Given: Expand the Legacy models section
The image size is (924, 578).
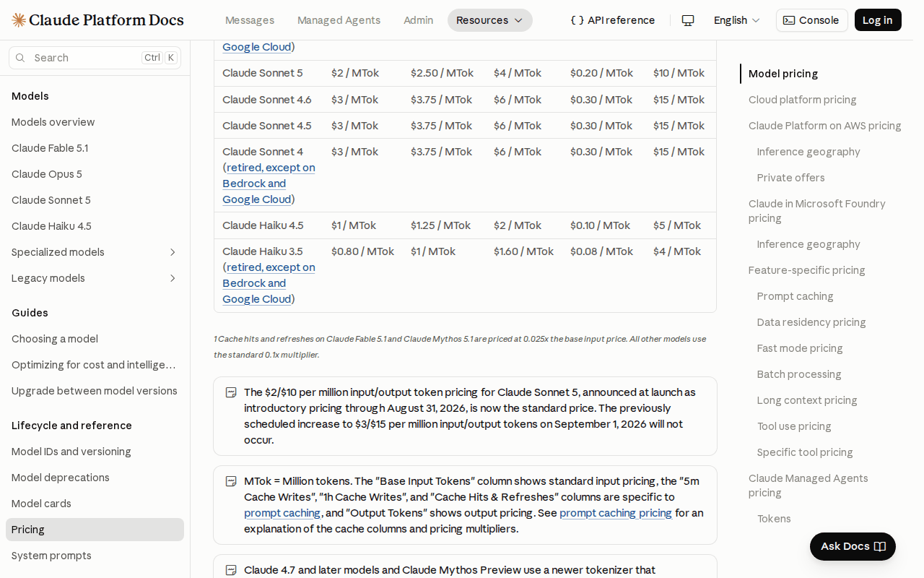Looking at the screenshot, I should coord(95,278).
